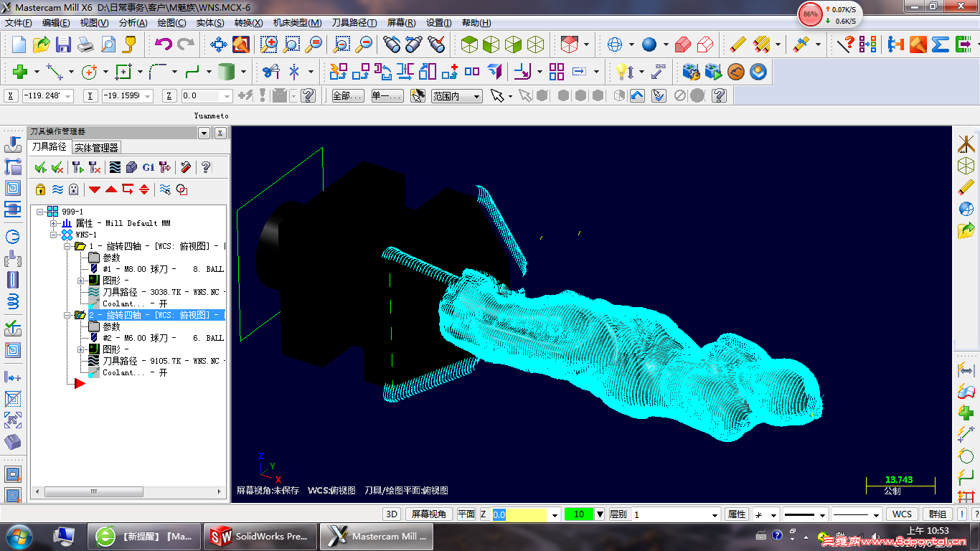Open the Z depth dropdown in status bar
The height and width of the screenshot is (551, 980).
pyautogui.click(x=555, y=514)
